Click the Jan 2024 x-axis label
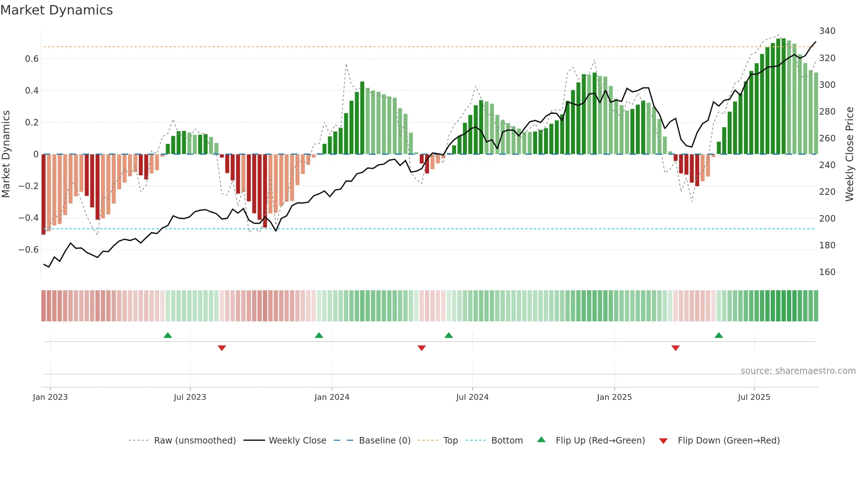The image size is (868, 488). (x=332, y=397)
